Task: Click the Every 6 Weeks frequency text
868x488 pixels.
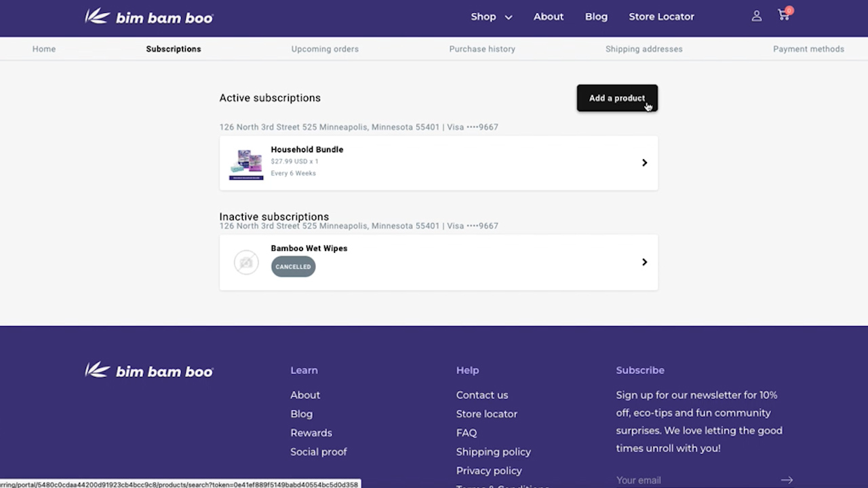Action: pos(293,174)
